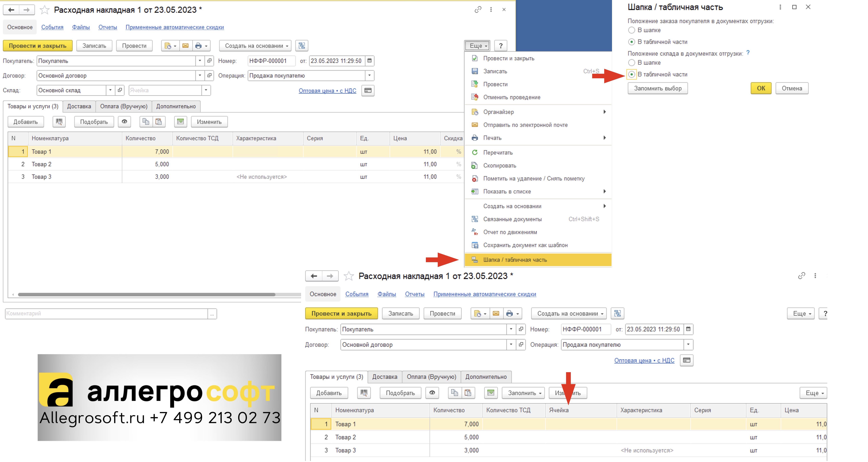
Task: Click the email envelope icon in top document toolbar
Action: pyautogui.click(x=185, y=45)
